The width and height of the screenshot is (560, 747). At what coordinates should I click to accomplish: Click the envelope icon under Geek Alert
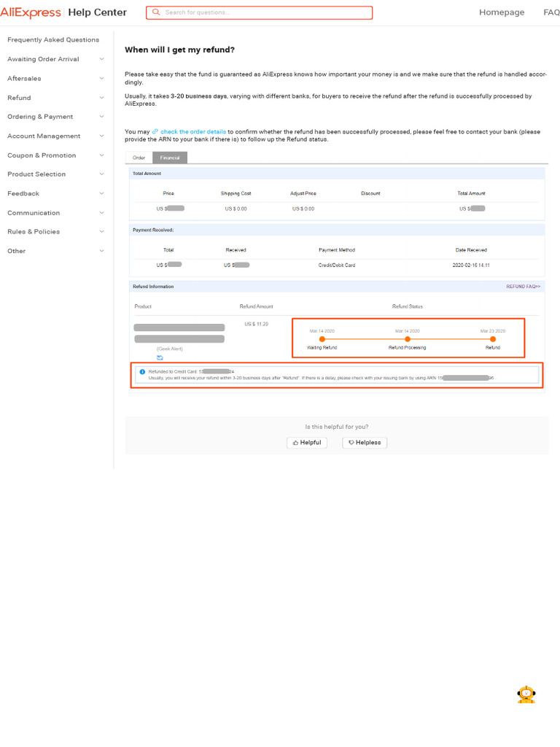coord(160,358)
